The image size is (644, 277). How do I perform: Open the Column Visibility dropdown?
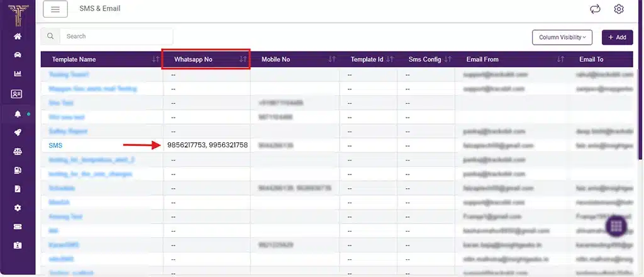[x=562, y=37]
